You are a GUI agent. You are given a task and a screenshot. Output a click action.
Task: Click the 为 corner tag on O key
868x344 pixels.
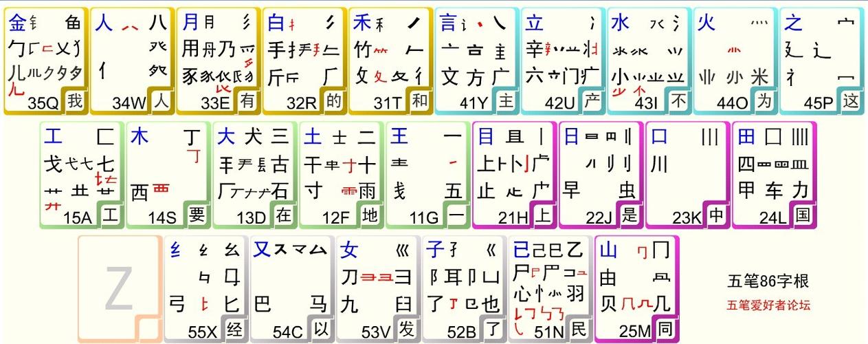(764, 101)
